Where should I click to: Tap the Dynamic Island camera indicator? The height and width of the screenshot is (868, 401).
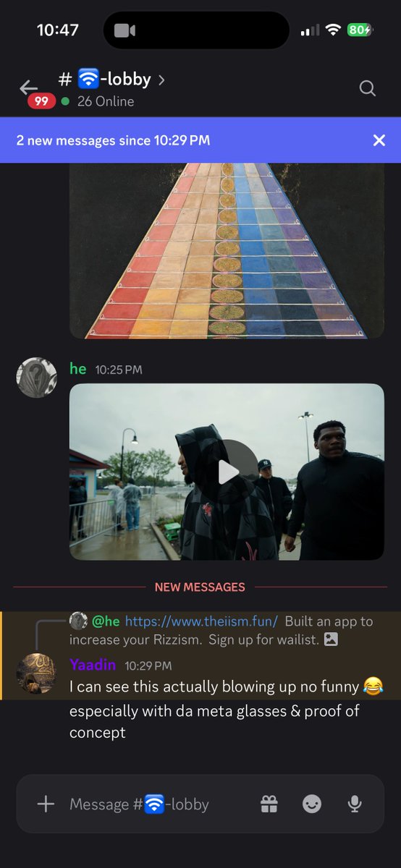124,30
